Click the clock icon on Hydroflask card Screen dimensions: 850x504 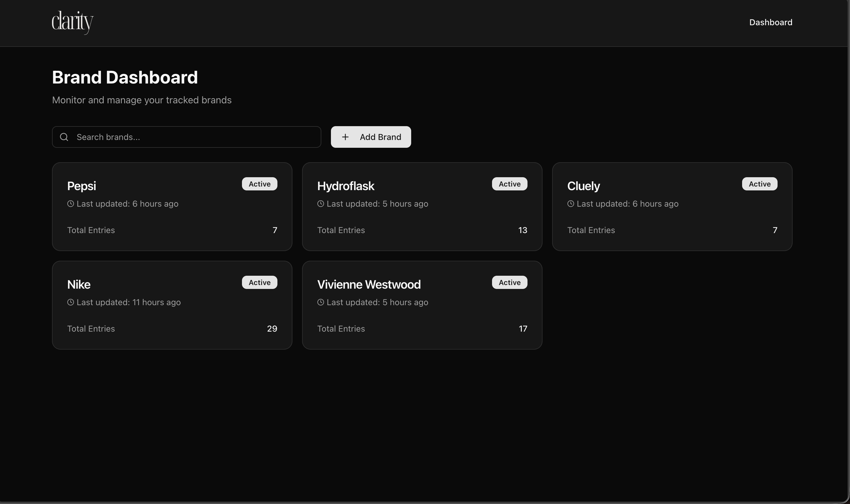(x=320, y=204)
